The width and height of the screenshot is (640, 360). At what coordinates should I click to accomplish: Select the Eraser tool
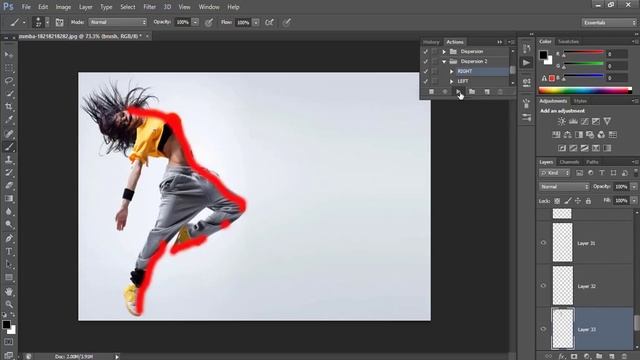[x=9, y=186]
